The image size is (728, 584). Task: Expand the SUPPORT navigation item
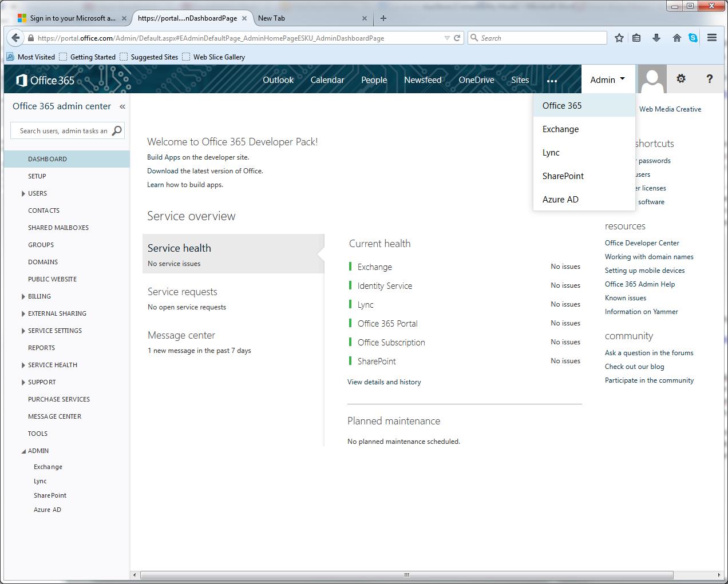coord(23,382)
